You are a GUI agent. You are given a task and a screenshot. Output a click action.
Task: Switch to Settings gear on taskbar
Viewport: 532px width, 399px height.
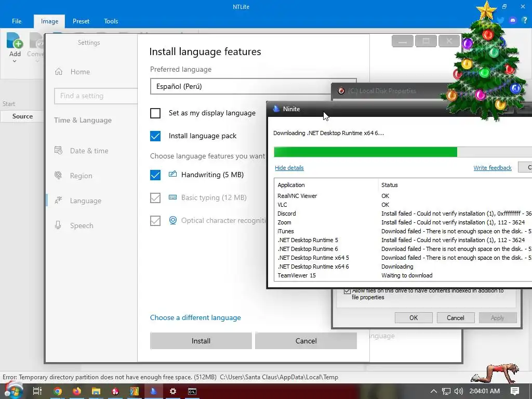tap(172, 391)
